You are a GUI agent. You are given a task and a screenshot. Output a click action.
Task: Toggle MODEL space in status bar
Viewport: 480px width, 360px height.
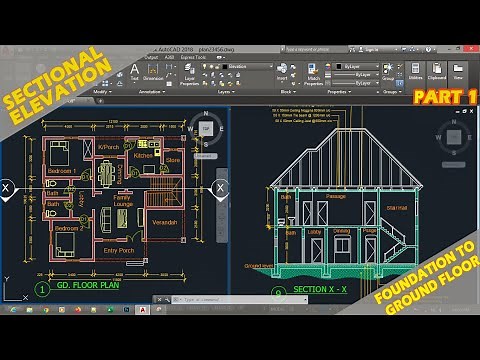coord(276,309)
